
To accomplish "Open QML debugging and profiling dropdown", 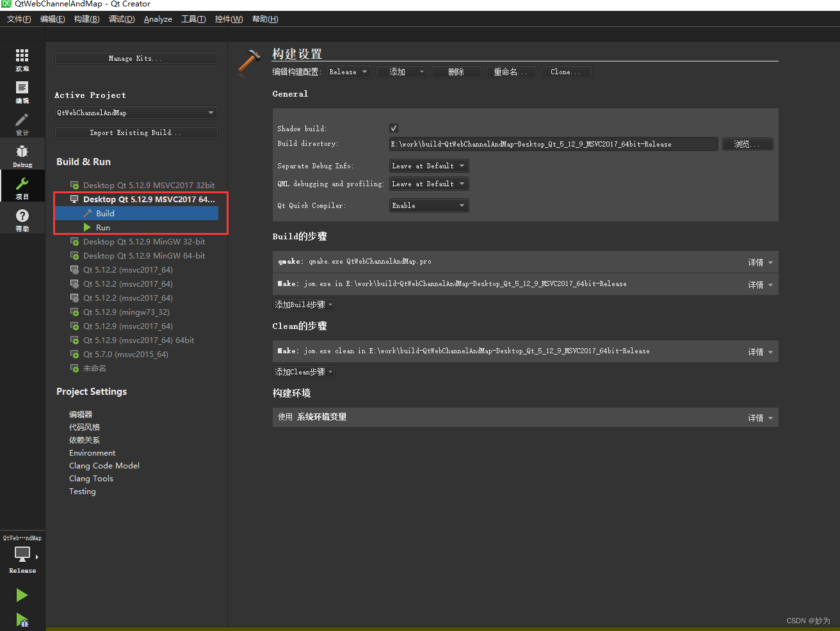I will 429,184.
